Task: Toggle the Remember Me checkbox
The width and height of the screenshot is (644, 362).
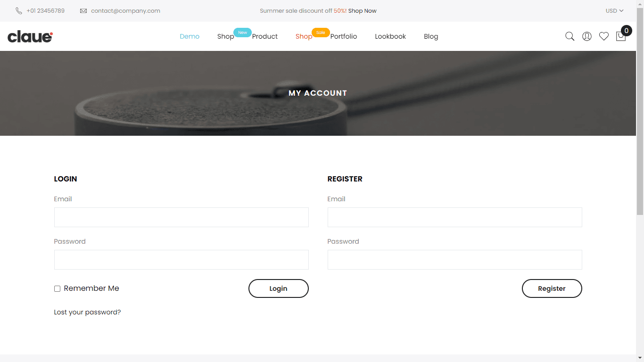Action: pos(57,288)
